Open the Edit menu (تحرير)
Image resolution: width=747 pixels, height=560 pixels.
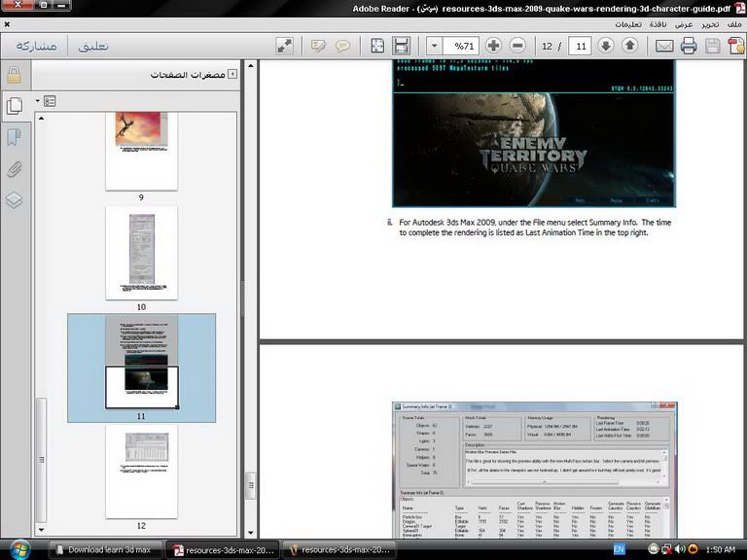[x=710, y=24]
